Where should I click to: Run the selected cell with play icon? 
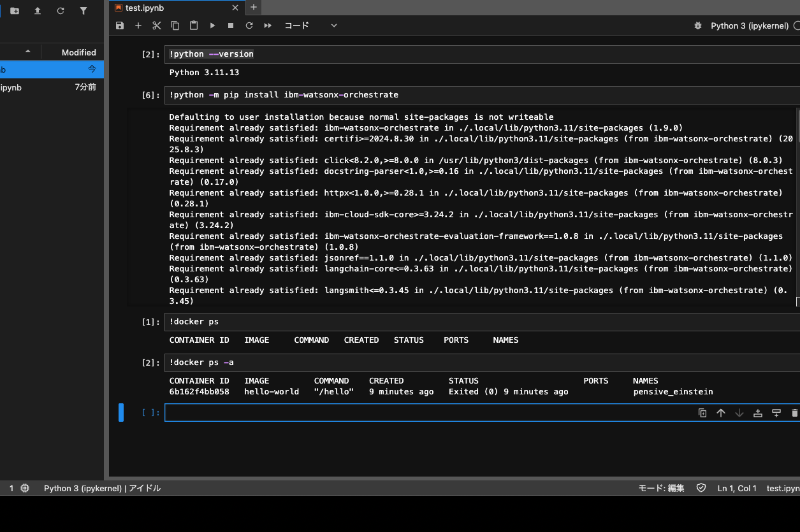coord(212,25)
